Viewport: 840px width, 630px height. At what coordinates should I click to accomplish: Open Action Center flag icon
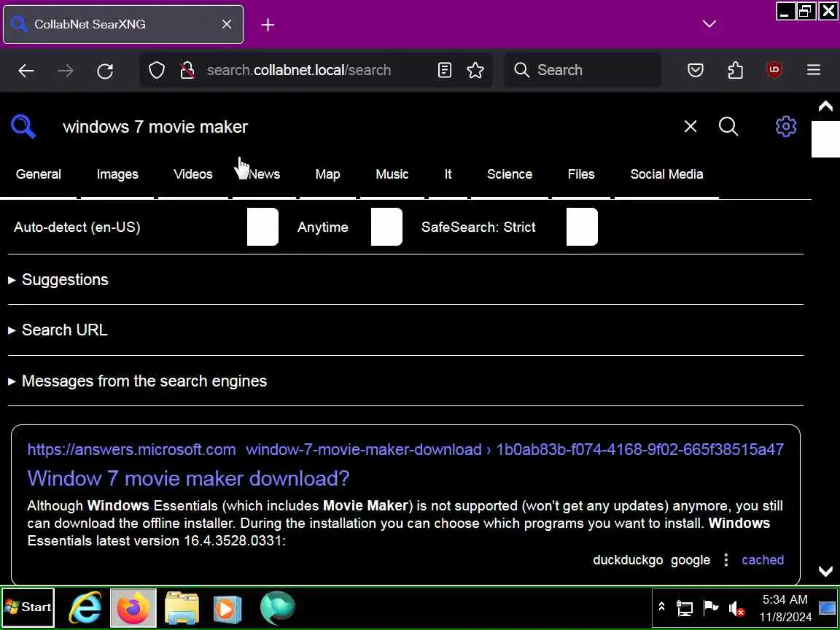(x=710, y=607)
